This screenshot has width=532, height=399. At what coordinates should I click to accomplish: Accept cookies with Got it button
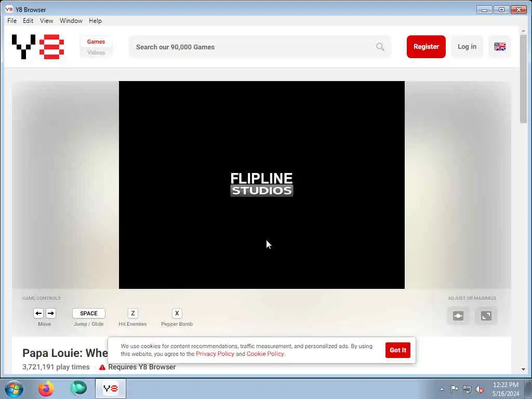tap(397, 350)
